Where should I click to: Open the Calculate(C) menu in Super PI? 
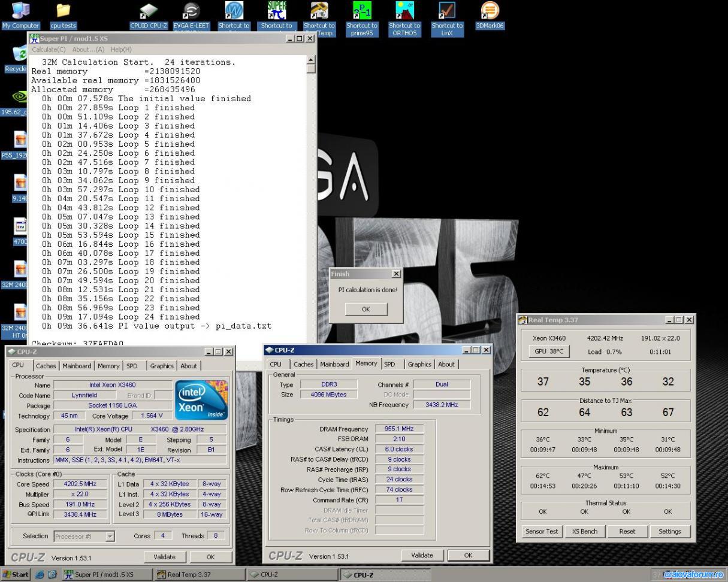point(49,49)
